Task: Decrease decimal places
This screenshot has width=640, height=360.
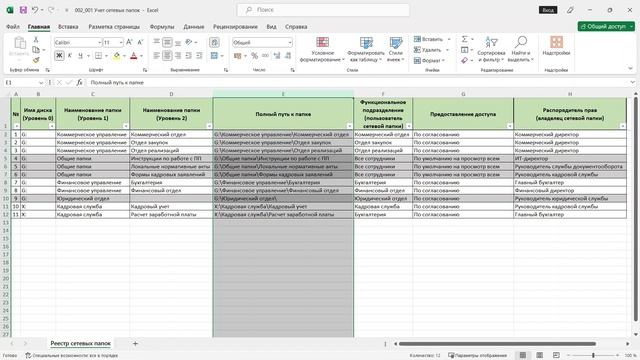Action: [288, 56]
